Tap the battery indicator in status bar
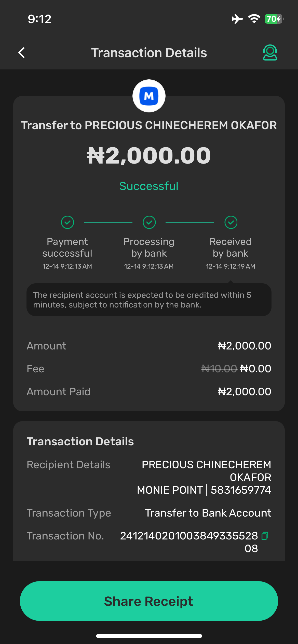 click(x=274, y=19)
